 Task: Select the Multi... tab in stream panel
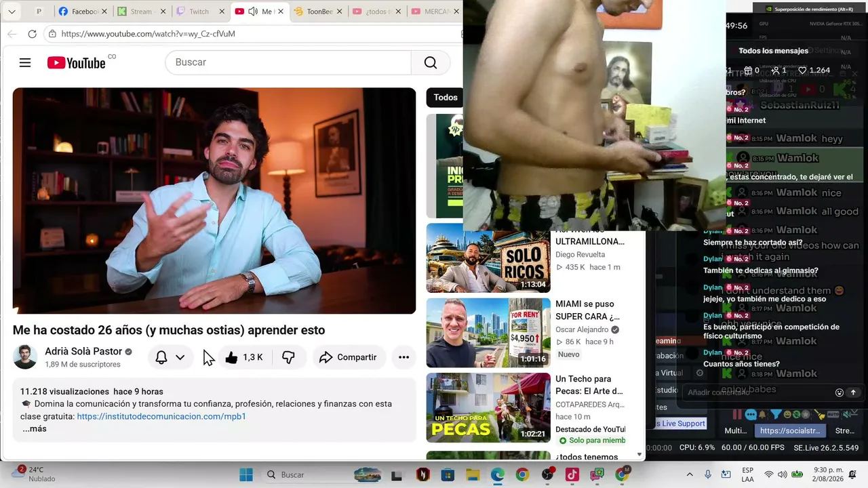[x=735, y=430]
